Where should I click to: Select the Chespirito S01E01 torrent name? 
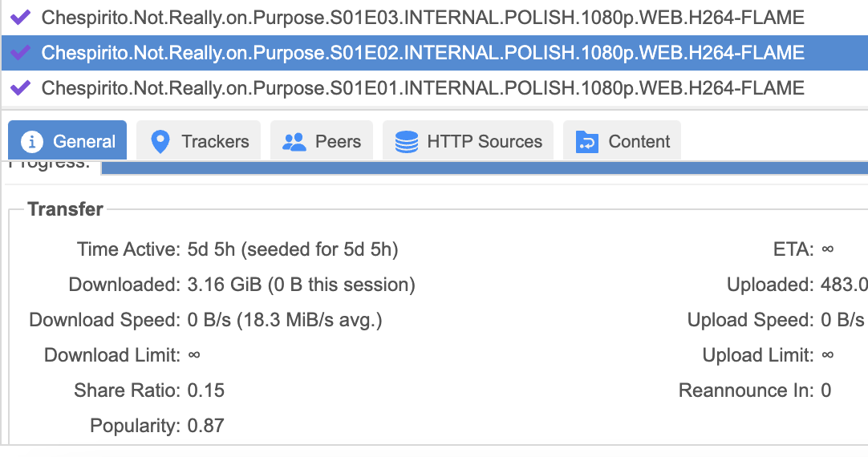pyautogui.click(x=423, y=87)
